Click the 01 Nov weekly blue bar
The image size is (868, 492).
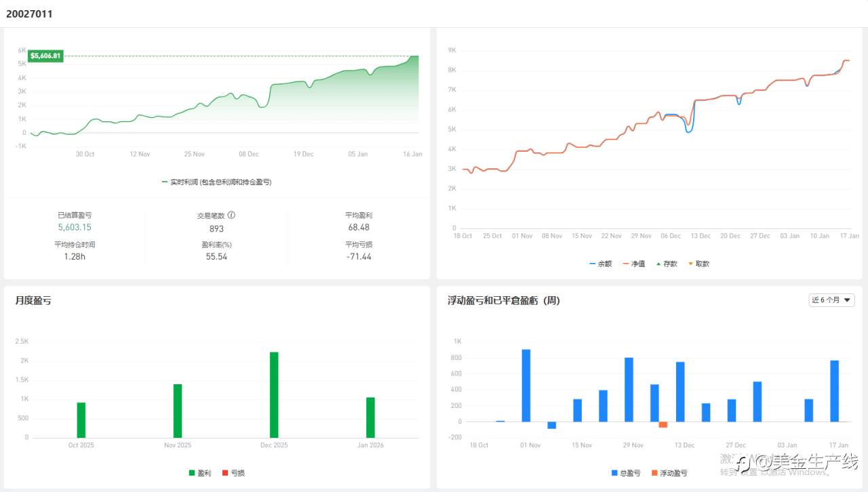pyautogui.click(x=526, y=386)
